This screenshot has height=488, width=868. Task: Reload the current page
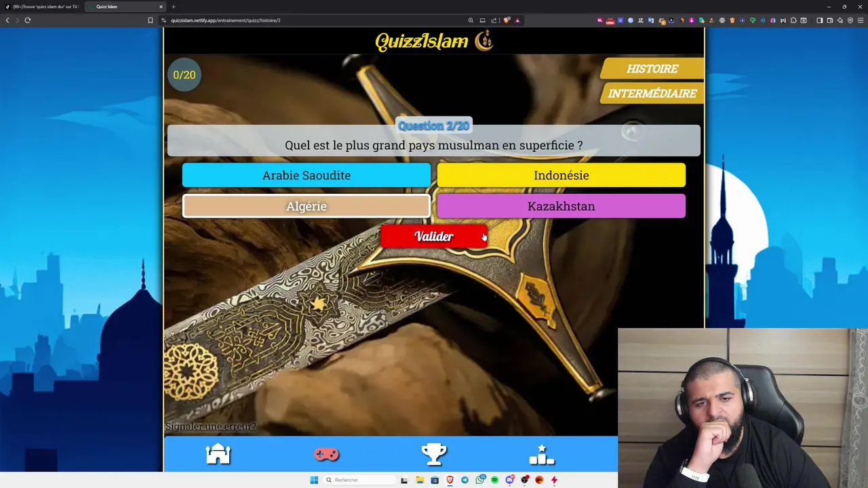pos(28,20)
